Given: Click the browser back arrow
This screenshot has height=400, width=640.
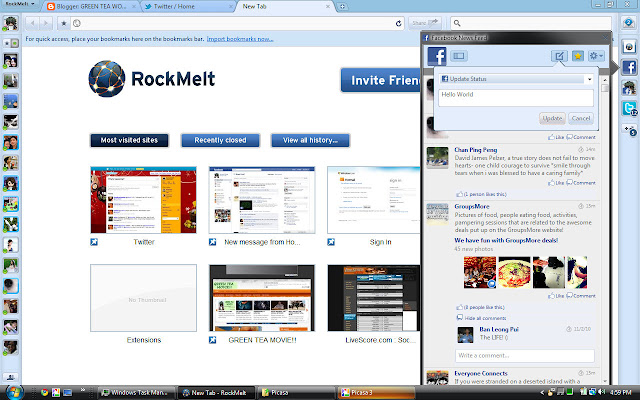Looking at the screenshot, I should (x=33, y=23).
